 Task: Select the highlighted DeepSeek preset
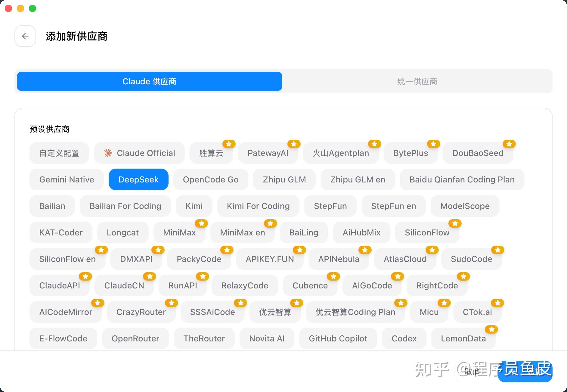click(138, 179)
